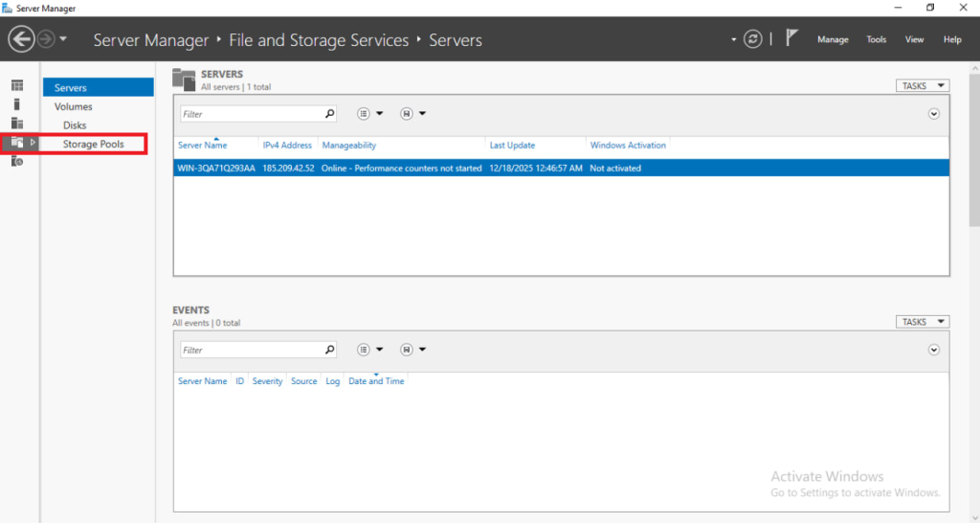Screen dimensions: 980x523
Task: Collapse the Servers filter pane chevron
Action: tap(934, 113)
